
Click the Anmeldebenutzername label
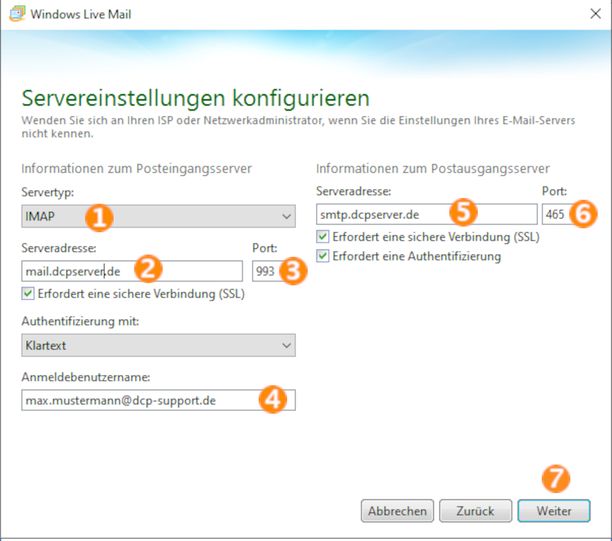coord(86,377)
